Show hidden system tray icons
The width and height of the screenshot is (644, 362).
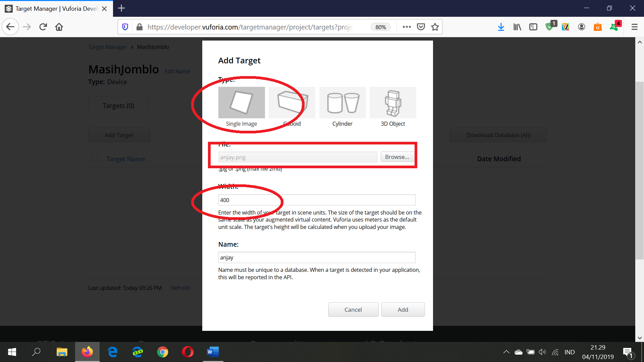click(x=506, y=352)
